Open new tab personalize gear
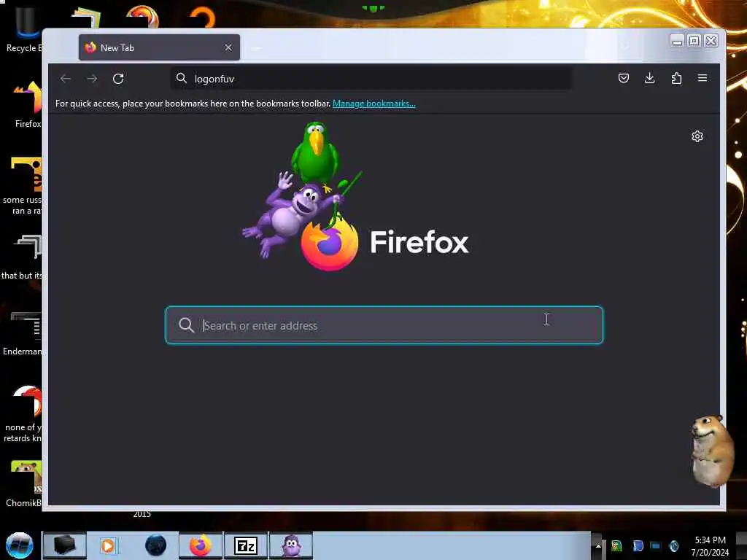This screenshot has width=747, height=560. 697,136
